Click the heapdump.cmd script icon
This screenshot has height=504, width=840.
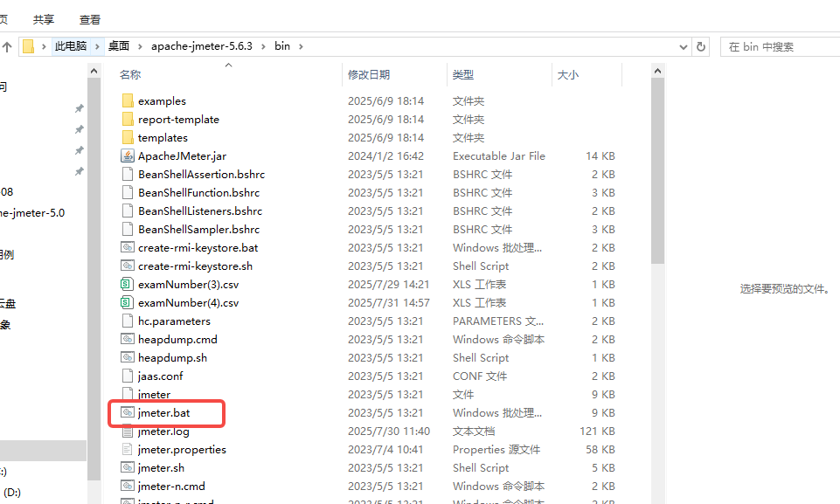(x=128, y=339)
